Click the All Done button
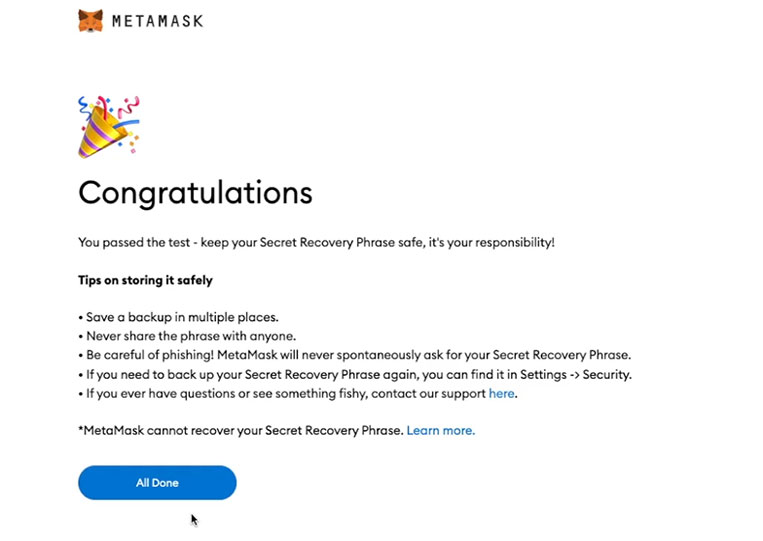This screenshot has width=763, height=541. (x=157, y=483)
